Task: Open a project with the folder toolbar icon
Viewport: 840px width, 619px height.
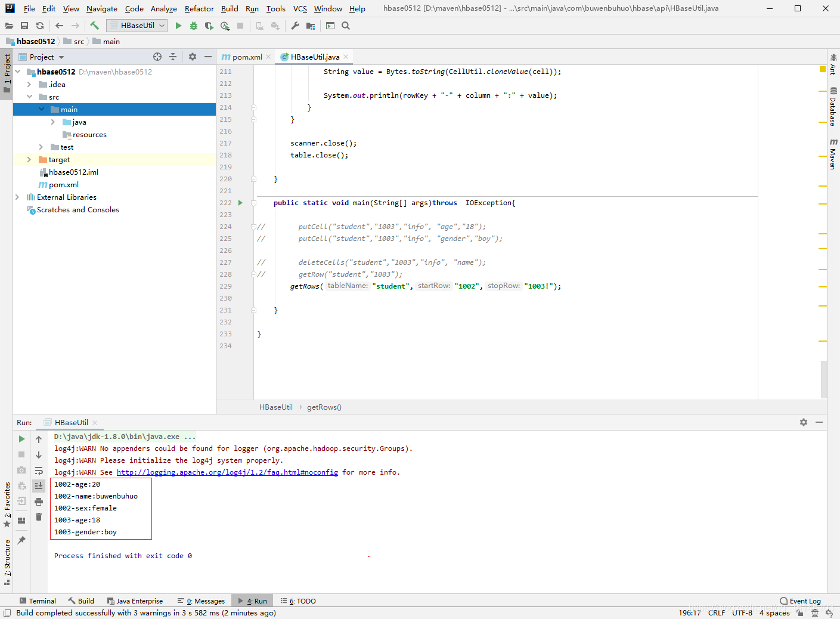Action: [x=9, y=26]
